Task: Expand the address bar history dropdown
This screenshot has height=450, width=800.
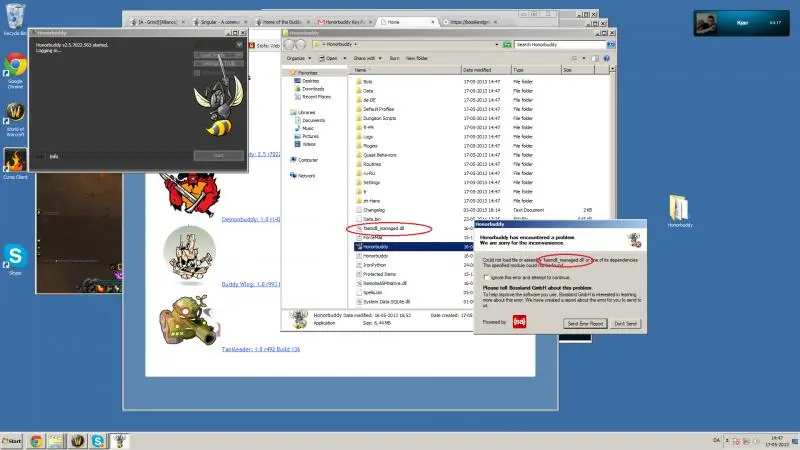Action: point(496,45)
